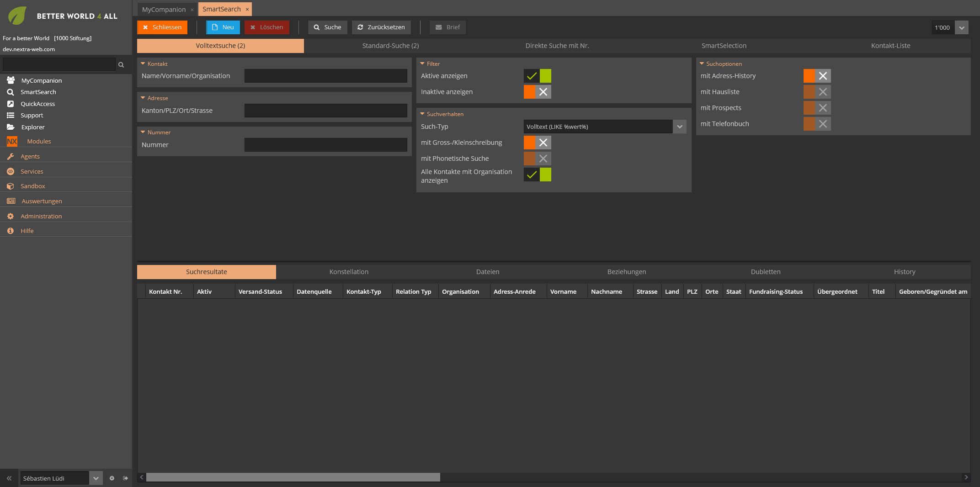Viewport: 980px width, 487px height.
Task: Click the Zurücksetzen button
Action: pyautogui.click(x=381, y=27)
